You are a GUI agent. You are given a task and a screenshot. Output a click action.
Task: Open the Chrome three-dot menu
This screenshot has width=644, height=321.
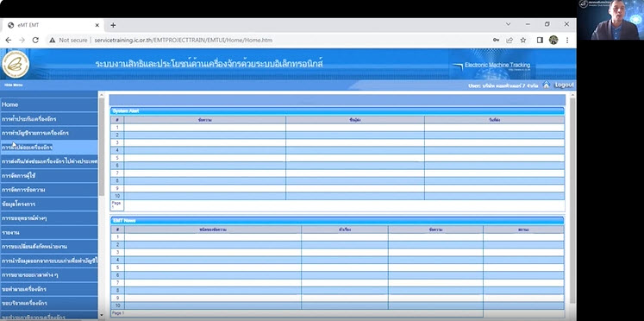pyautogui.click(x=567, y=41)
